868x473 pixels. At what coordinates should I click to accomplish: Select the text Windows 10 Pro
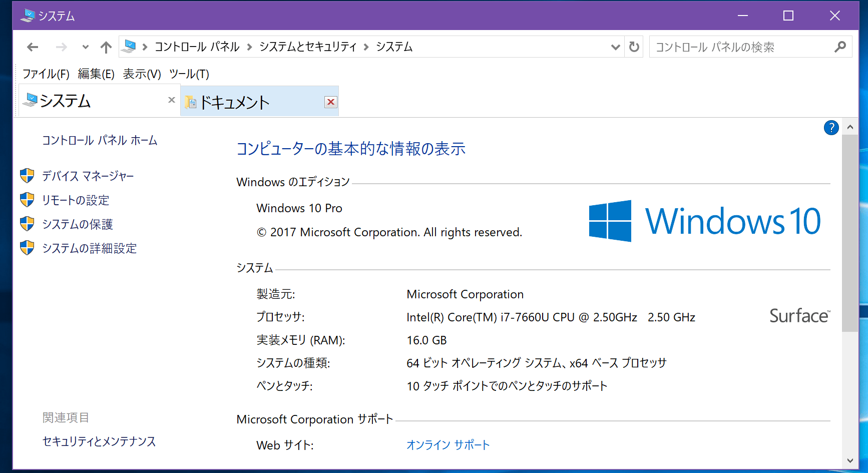click(299, 208)
